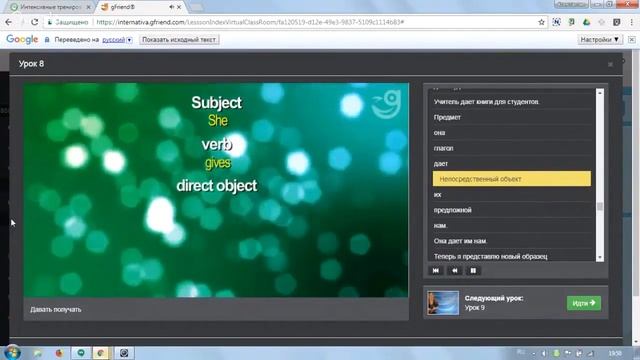Click the first extension icon after star
Viewport: 640px width, 360px height.
point(556,22)
